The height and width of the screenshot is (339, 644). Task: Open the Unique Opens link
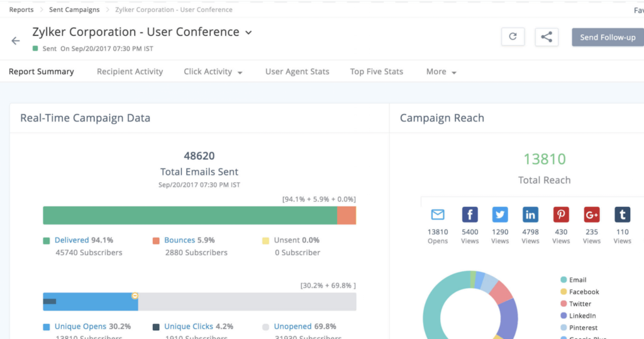pyautogui.click(x=80, y=326)
